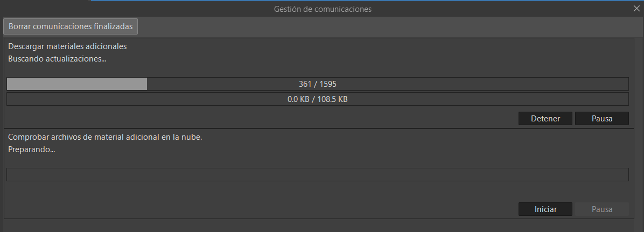Click the Buscando actualizaciones... status text

coord(57,59)
